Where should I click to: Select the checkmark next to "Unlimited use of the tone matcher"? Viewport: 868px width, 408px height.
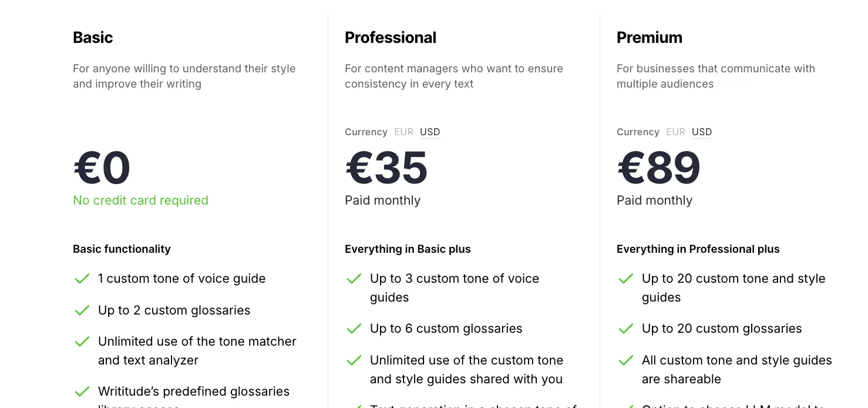[x=82, y=342]
